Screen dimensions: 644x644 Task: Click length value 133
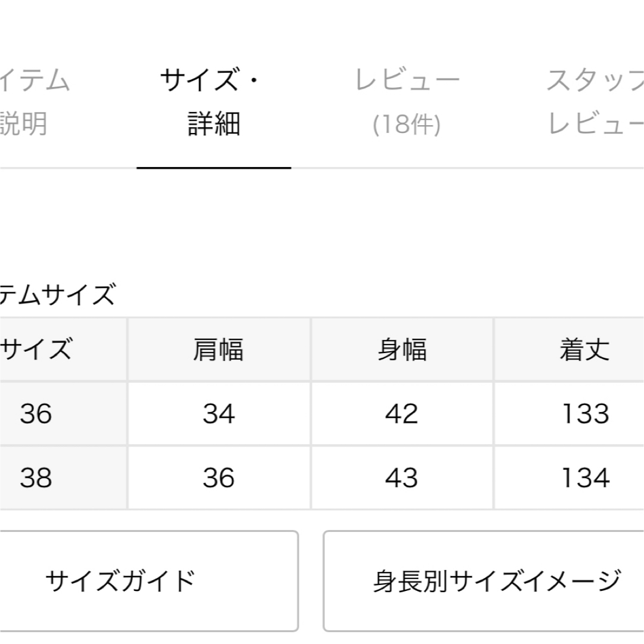(x=586, y=413)
